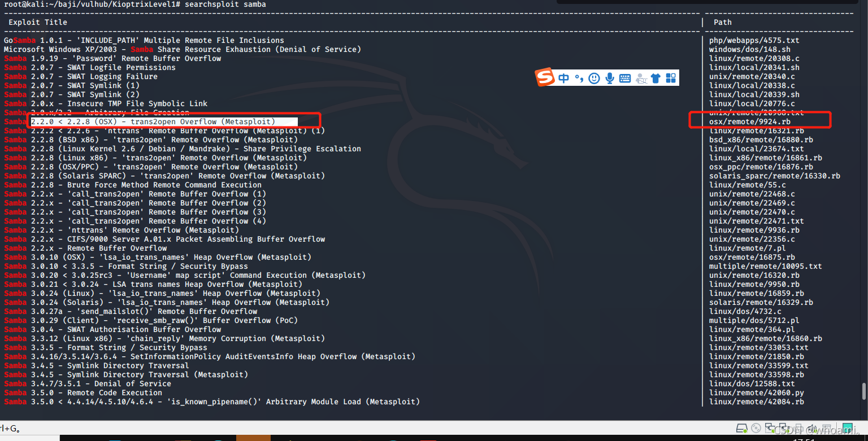This screenshot has height=441, width=868.
Task: Open the Sogou toolbox grid icon
Action: [671, 78]
